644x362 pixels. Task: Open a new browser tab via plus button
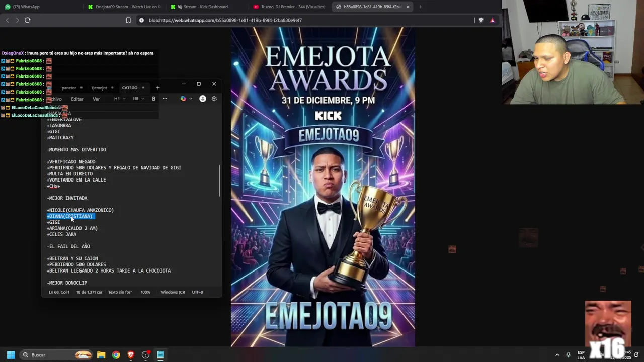420,7
